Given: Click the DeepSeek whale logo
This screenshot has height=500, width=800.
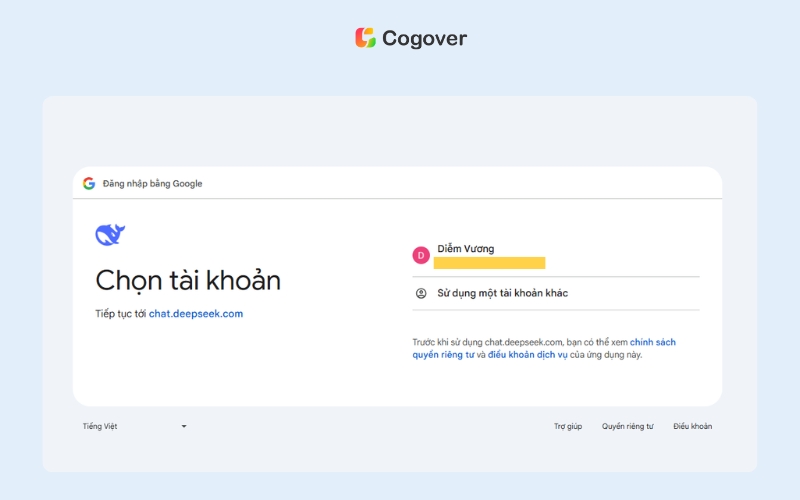Looking at the screenshot, I should click(x=110, y=235).
